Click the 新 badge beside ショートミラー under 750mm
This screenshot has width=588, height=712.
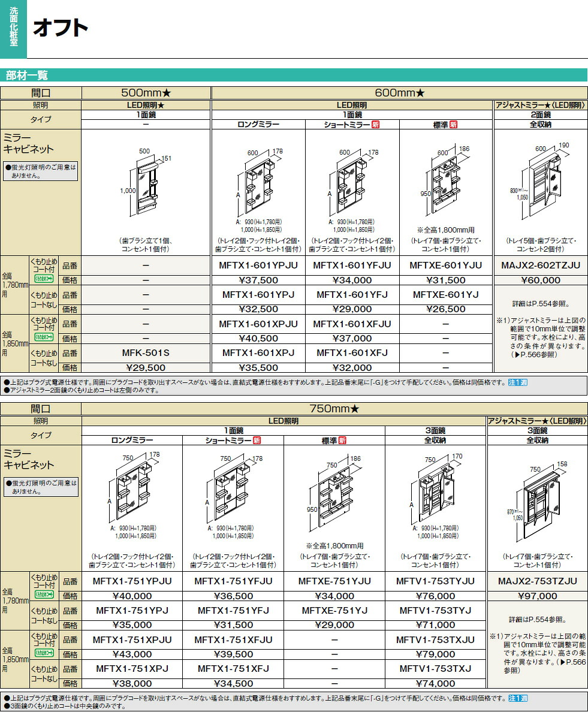point(257,440)
